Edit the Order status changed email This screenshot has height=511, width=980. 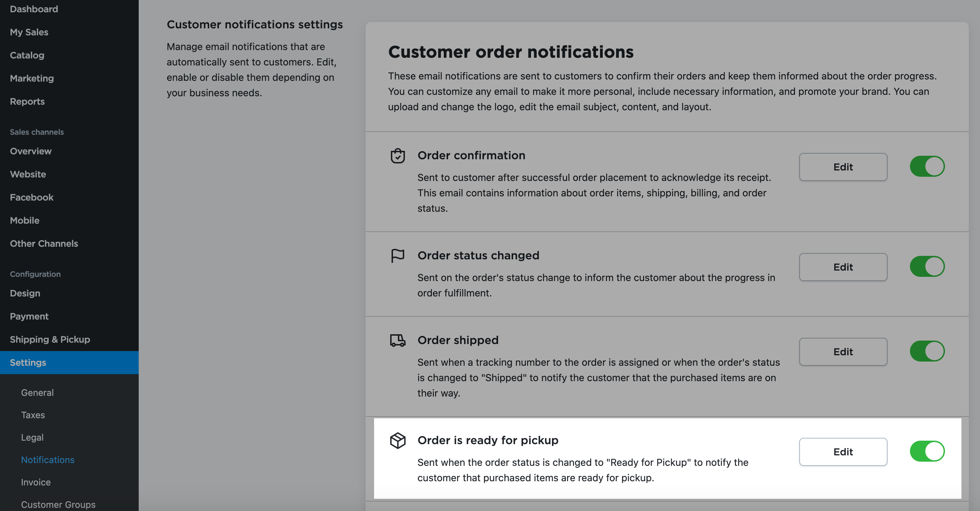[x=843, y=267]
